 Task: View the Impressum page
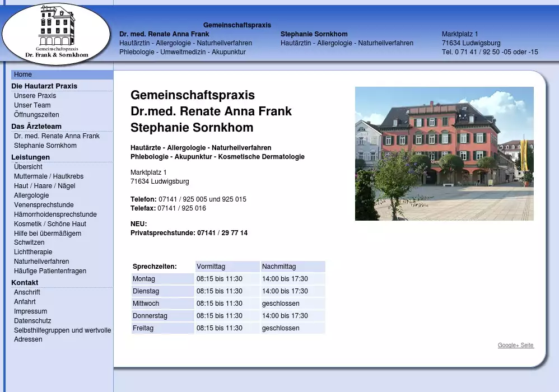coord(30,311)
